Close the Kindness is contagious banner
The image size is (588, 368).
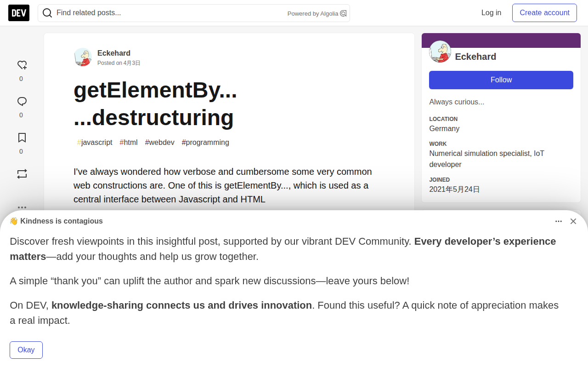(573, 221)
